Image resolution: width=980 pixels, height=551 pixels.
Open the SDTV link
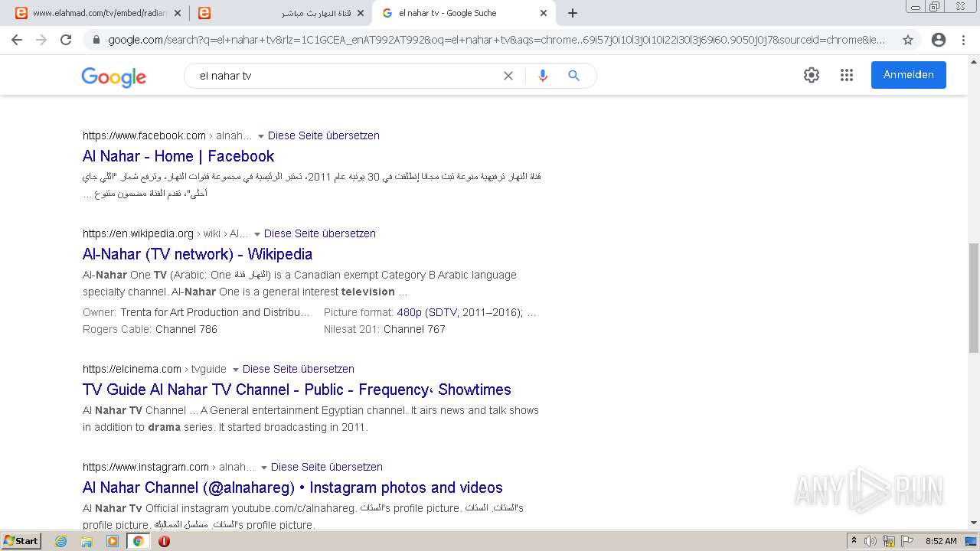(x=443, y=312)
